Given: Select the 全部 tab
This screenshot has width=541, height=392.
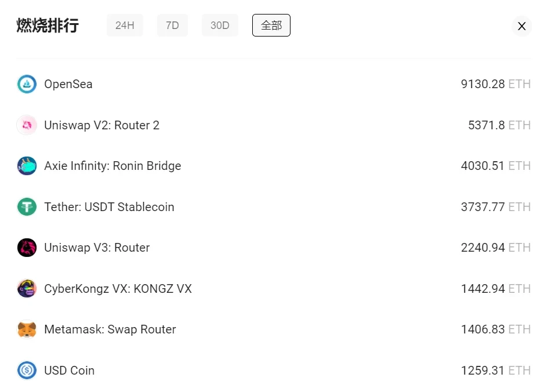Looking at the screenshot, I should [271, 26].
